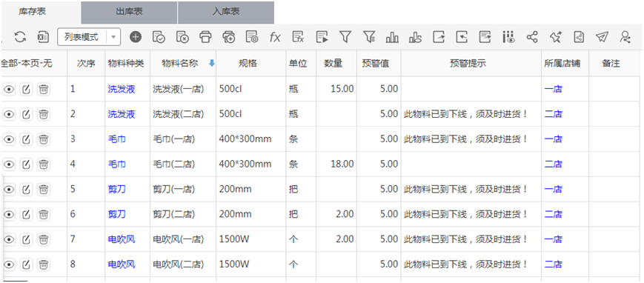Click the refresh icon in the toolbar
The width and height of the screenshot is (644, 283).
20,37
